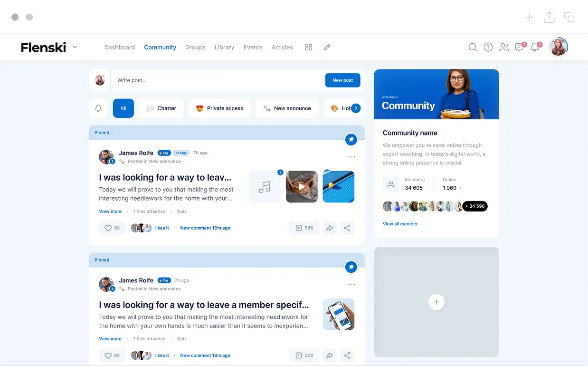Click the help question mark icon
Viewport: 588px width, 366px height.
click(x=488, y=47)
